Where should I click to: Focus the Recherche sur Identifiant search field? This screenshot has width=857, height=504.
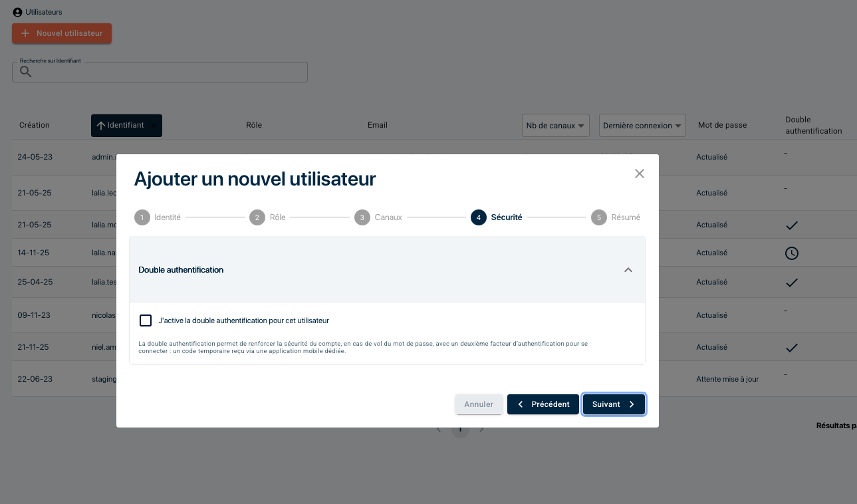click(x=166, y=72)
